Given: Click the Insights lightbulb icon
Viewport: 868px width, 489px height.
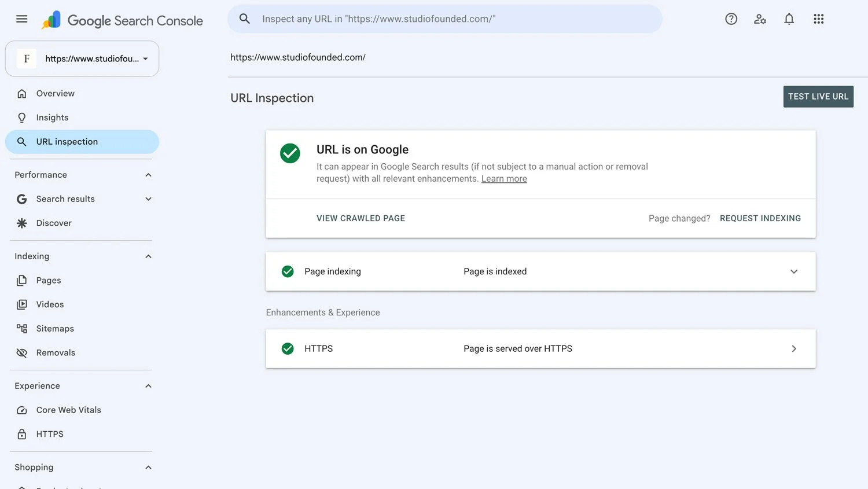Looking at the screenshot, I should pyautogui.click(x=22, y=117).
